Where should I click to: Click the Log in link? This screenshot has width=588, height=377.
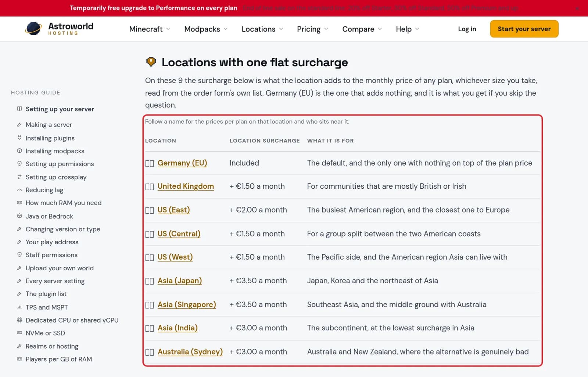pyautogui.click(x=467, y=29)
